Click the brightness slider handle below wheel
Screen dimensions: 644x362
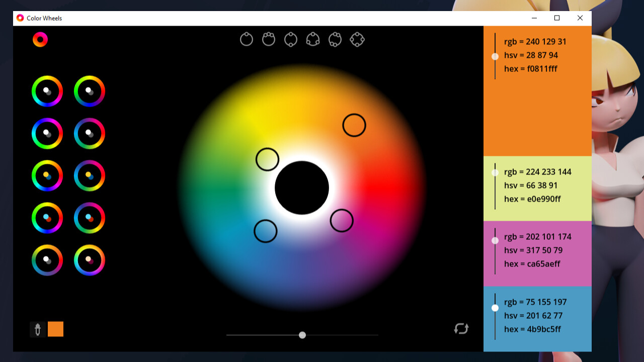(x=302, y=335)
